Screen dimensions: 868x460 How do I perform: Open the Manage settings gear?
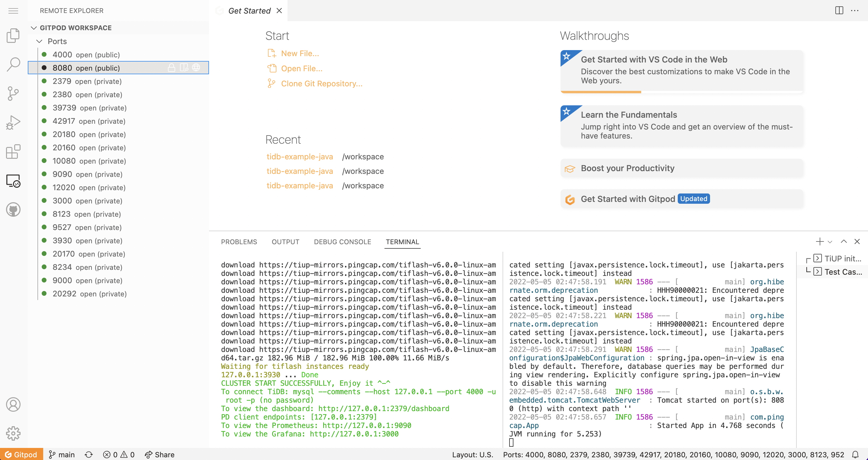[x=13, y=433]
